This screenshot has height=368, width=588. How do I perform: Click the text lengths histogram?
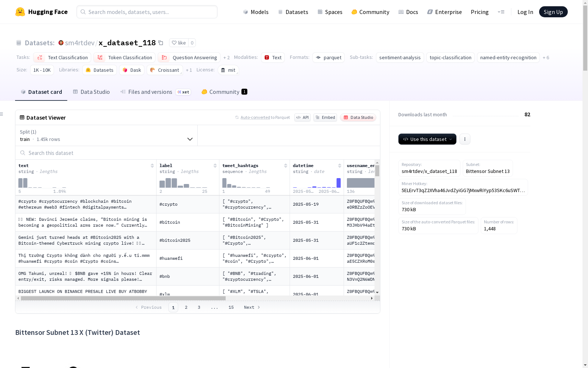[x=42, y=183]
